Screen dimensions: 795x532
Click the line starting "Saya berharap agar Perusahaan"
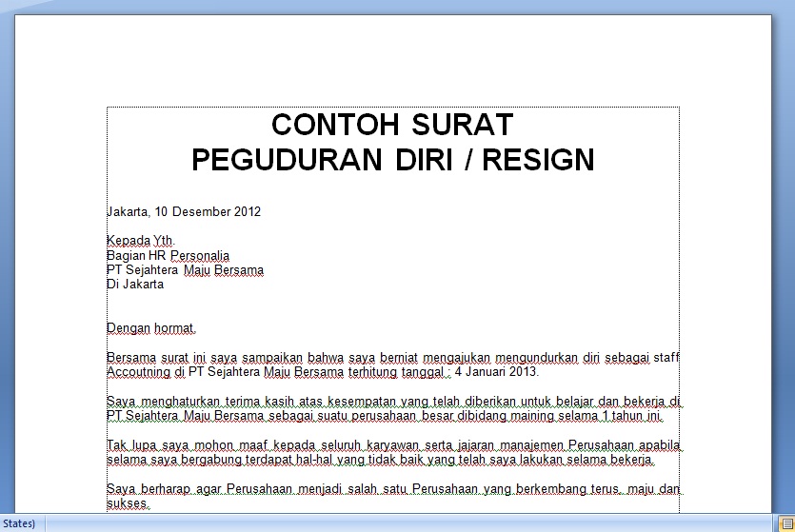(x=393, y=489)
